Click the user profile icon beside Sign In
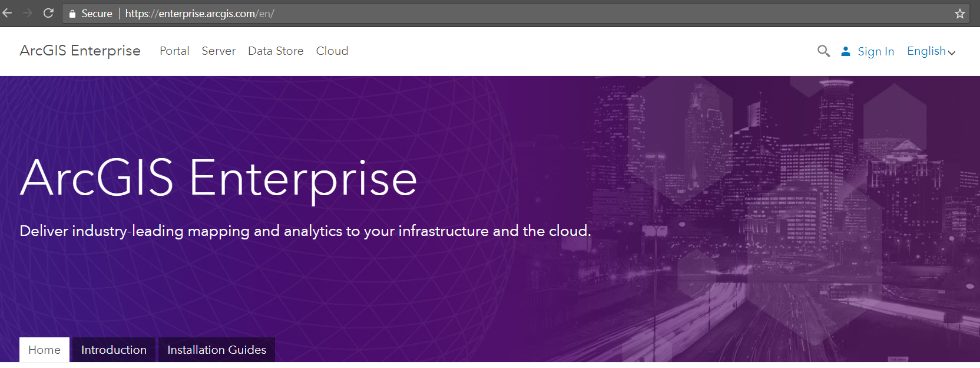 [x=846, y=51]
